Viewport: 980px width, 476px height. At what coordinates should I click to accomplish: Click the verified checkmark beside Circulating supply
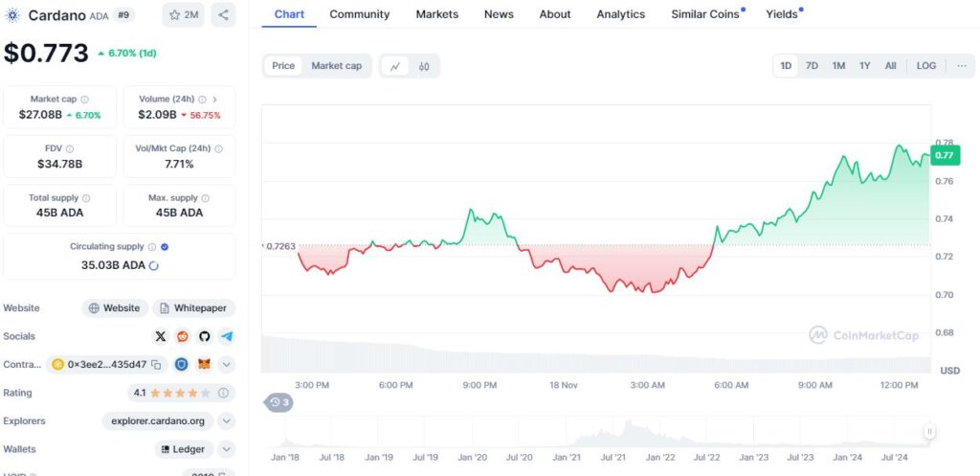click(165, 247)
